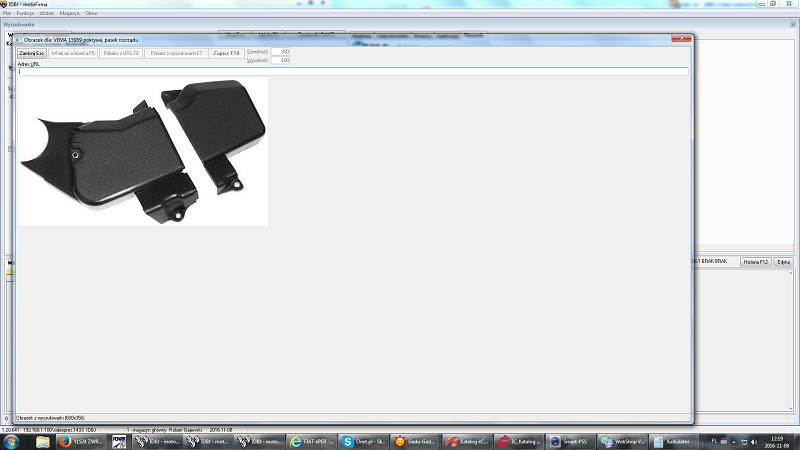The image size is (800, 450).
Task: Focus the Wysokość height field
Action: click(x=281, y=60)
